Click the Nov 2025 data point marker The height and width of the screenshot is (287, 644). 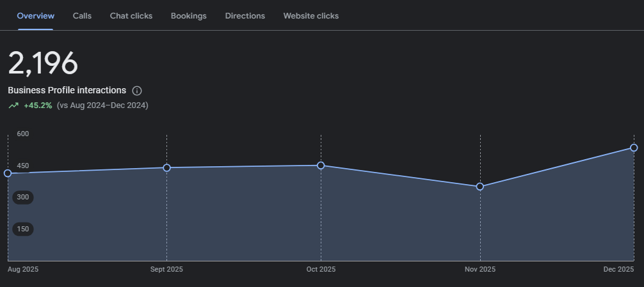(480, 187)
